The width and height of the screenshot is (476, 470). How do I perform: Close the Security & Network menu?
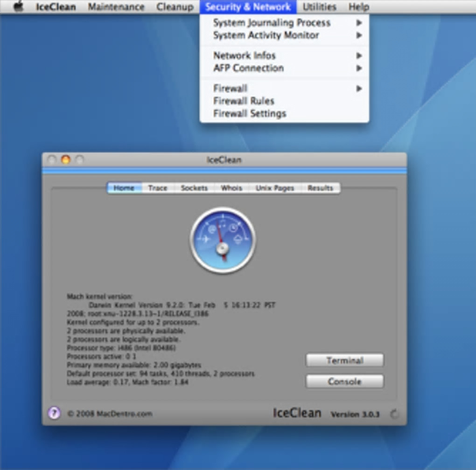point(248,7)
